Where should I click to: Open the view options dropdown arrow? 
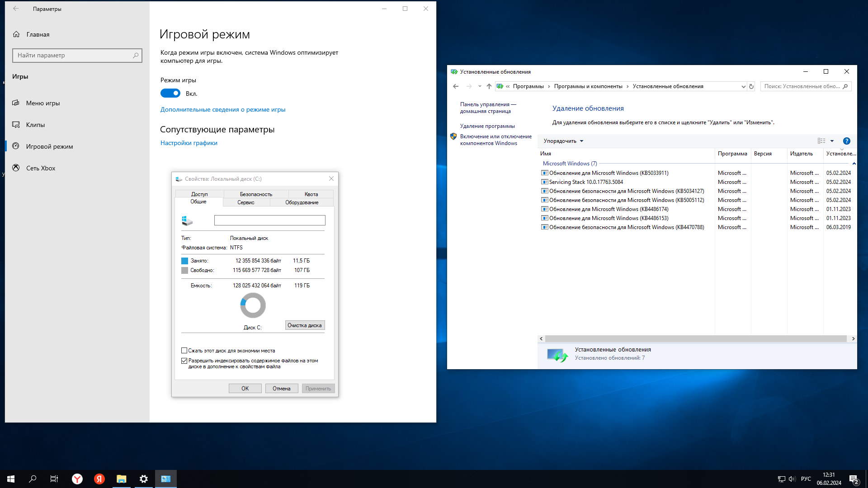tap(832, 141)
